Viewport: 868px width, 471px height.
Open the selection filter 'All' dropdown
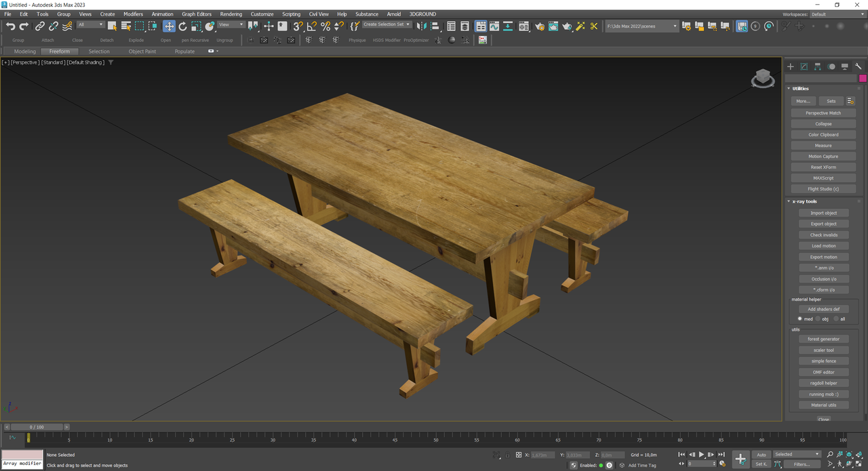[90, 25]
